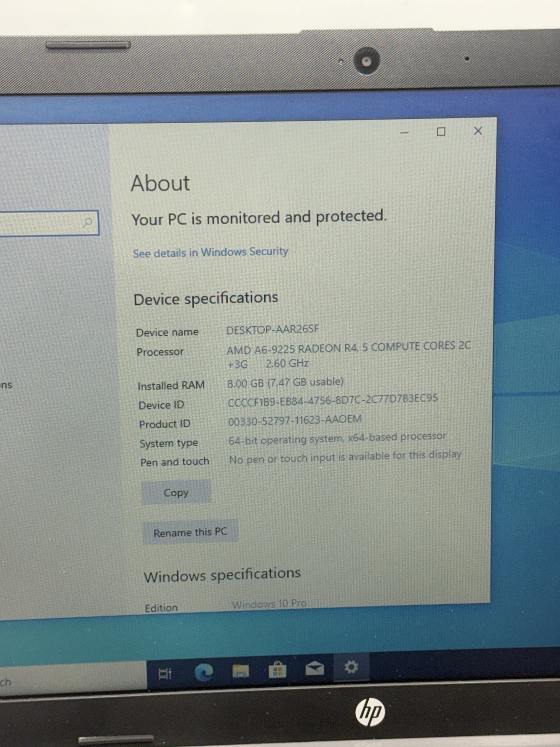The height and width of the screenshot is (747, 560).
Task: Click the Windows specifications heading
Action: click(x=222, y=575)
